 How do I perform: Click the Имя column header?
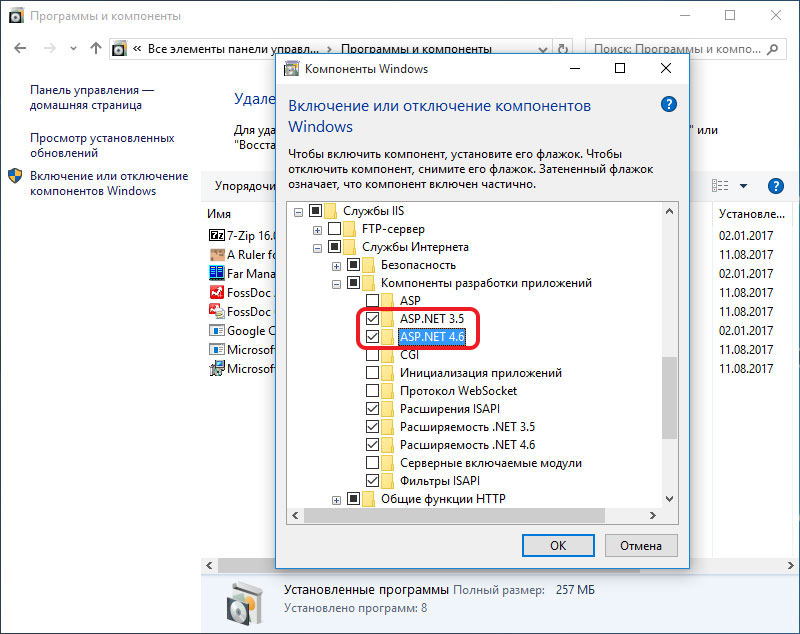coord(219,214)
